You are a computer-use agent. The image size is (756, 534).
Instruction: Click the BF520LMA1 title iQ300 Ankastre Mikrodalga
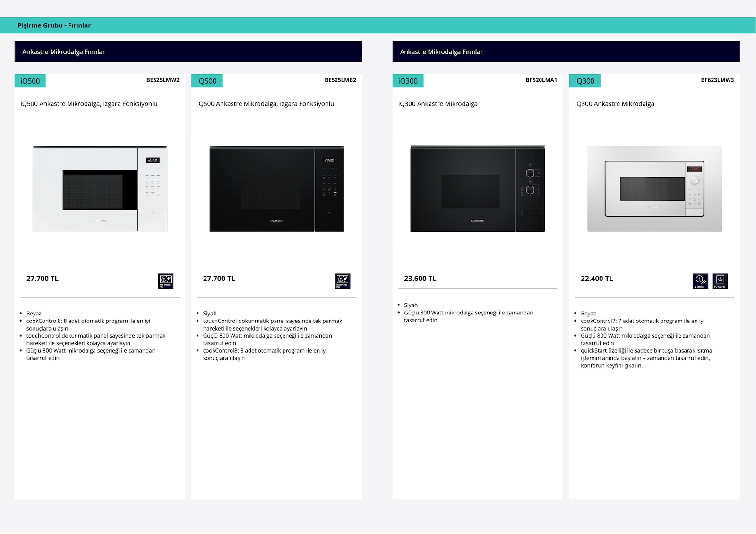(x=438, y=104)
